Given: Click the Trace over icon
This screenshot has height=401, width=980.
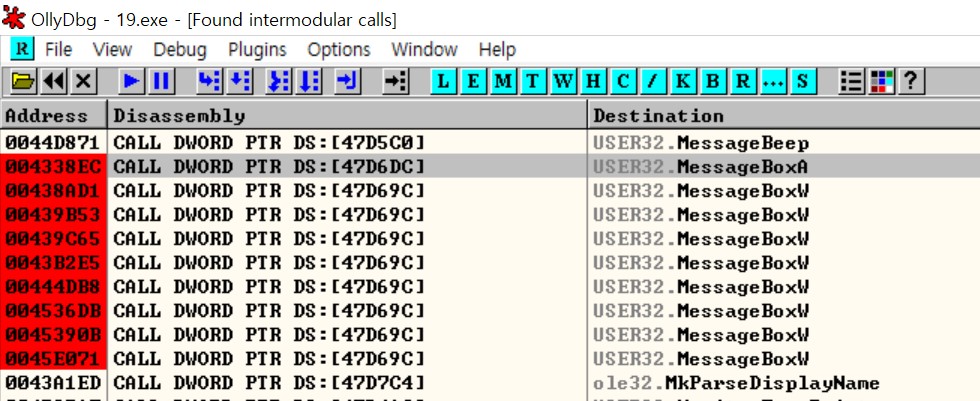Looking at the screenshot, I should pyautogui.click(x=311, y=82).
